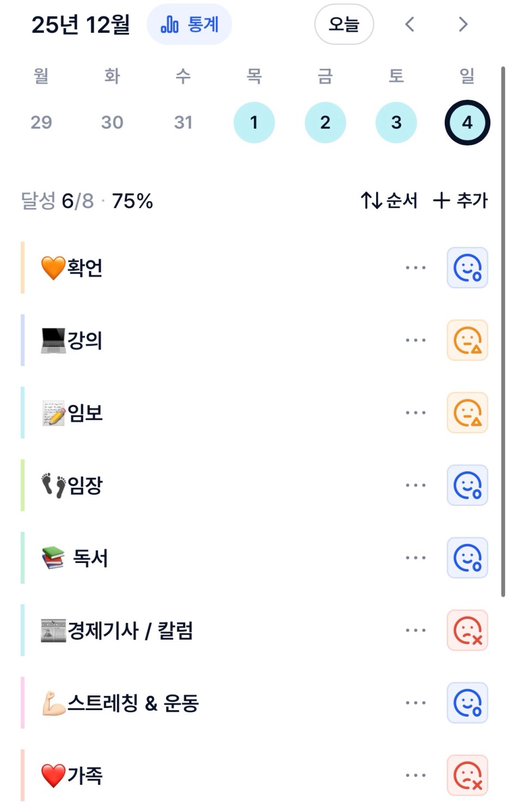Click the 가족 sad face status icon
This screenshot has width=509, height=812.
467,775
